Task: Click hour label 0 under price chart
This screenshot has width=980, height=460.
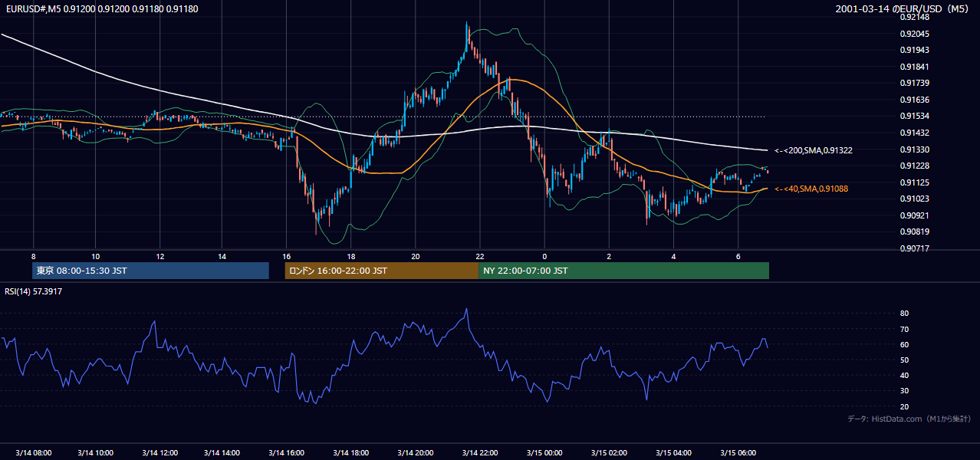Action: coord(544,256)
